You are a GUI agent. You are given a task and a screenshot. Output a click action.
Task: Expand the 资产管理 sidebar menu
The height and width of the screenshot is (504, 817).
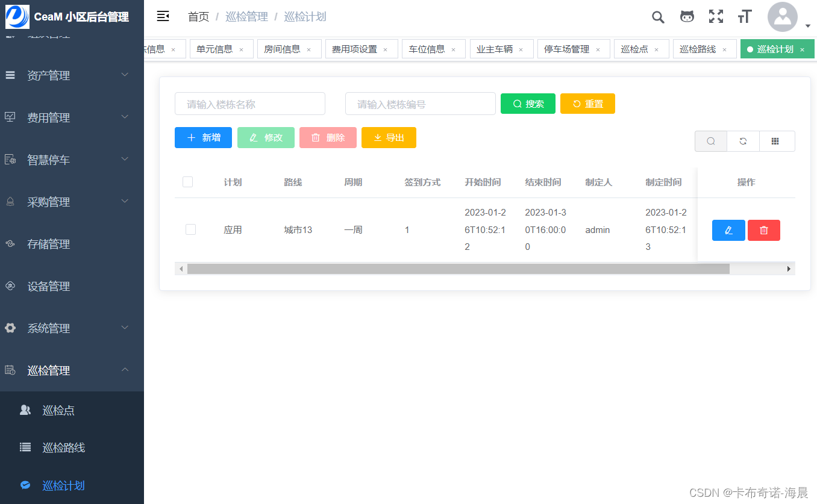(72, 75)
